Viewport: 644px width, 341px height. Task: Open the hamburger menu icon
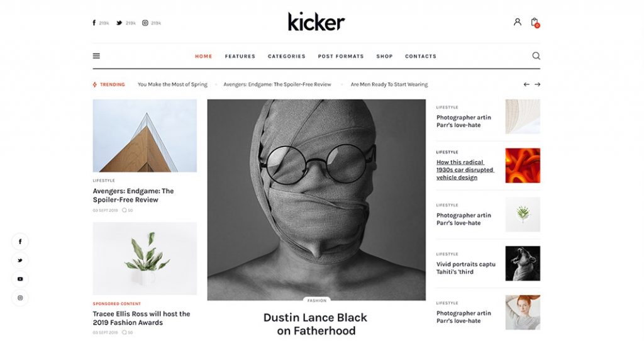(96, 56)
